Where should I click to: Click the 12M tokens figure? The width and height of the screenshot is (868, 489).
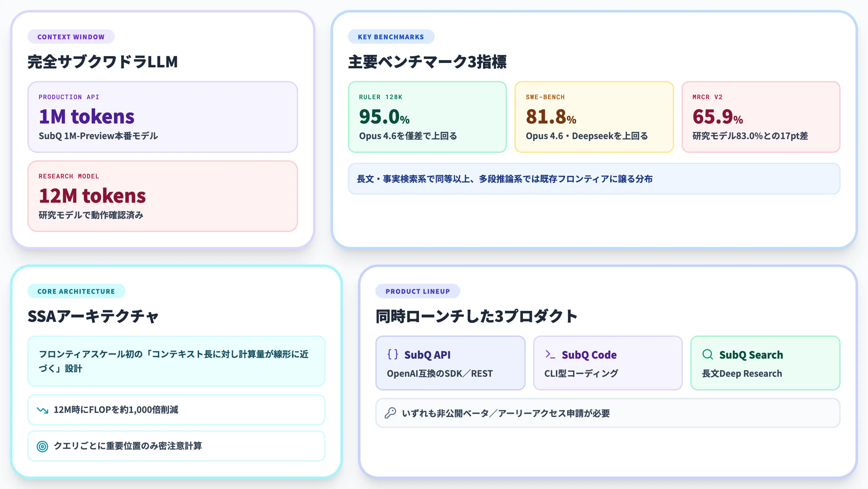point(92,196)
